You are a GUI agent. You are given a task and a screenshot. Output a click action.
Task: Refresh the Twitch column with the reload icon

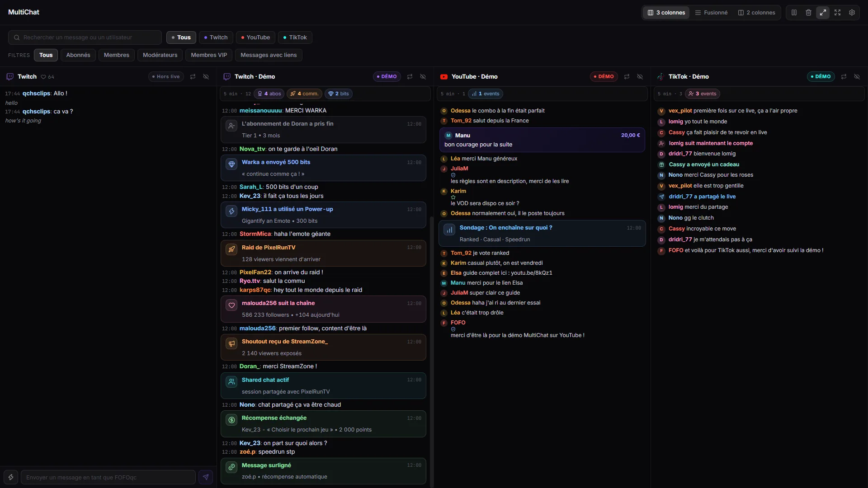[x=193, y=77]
